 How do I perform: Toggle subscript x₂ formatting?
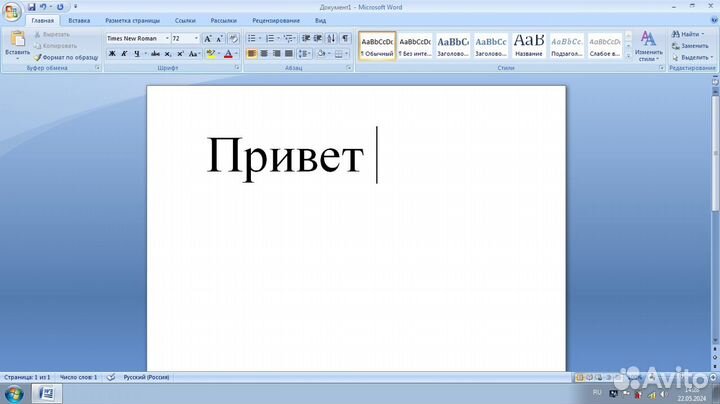click(x=168, y=54)
